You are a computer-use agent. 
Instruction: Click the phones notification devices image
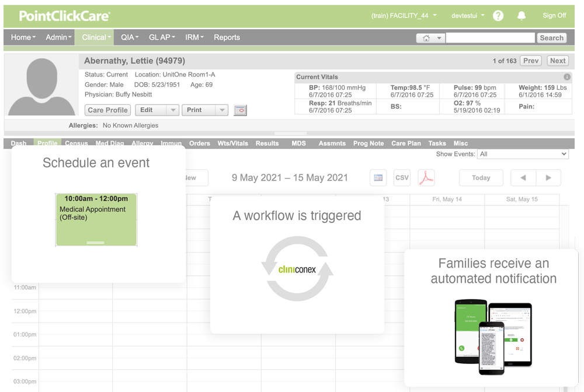[493, 337]
